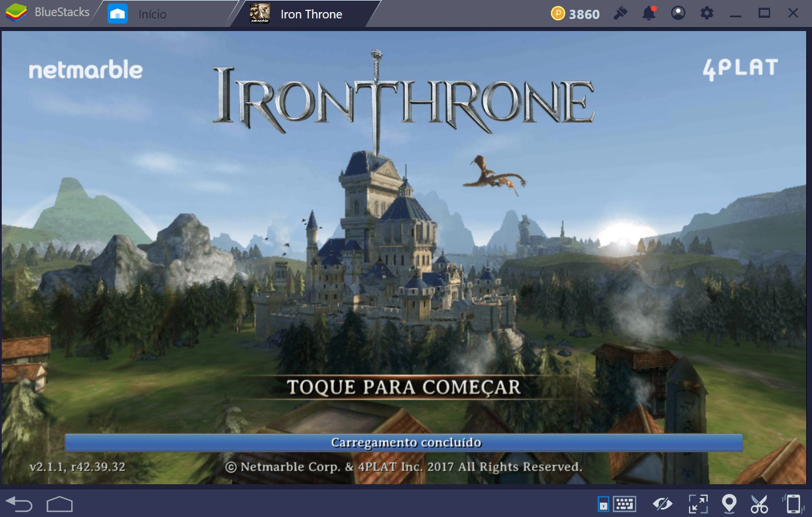Toggle fullscreen mode icon
Image resolution: width=812 pixels, height=517 pixels.
698,504
